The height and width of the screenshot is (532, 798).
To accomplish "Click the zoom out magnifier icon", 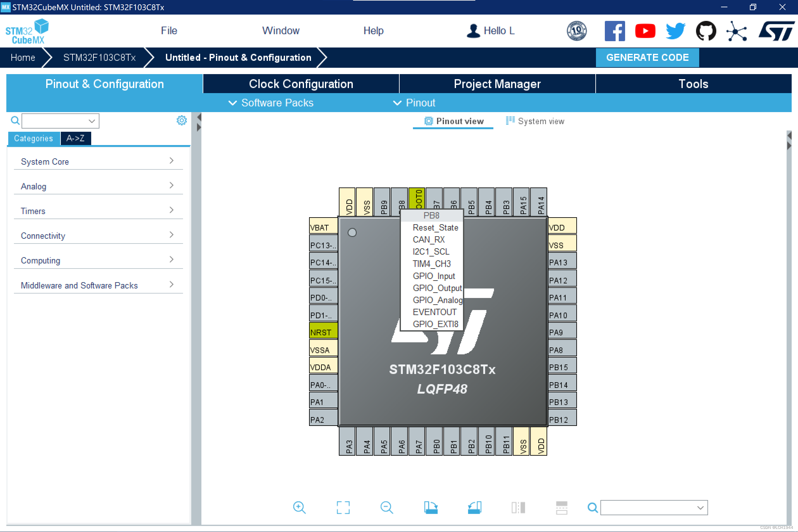I will [387, 508].
